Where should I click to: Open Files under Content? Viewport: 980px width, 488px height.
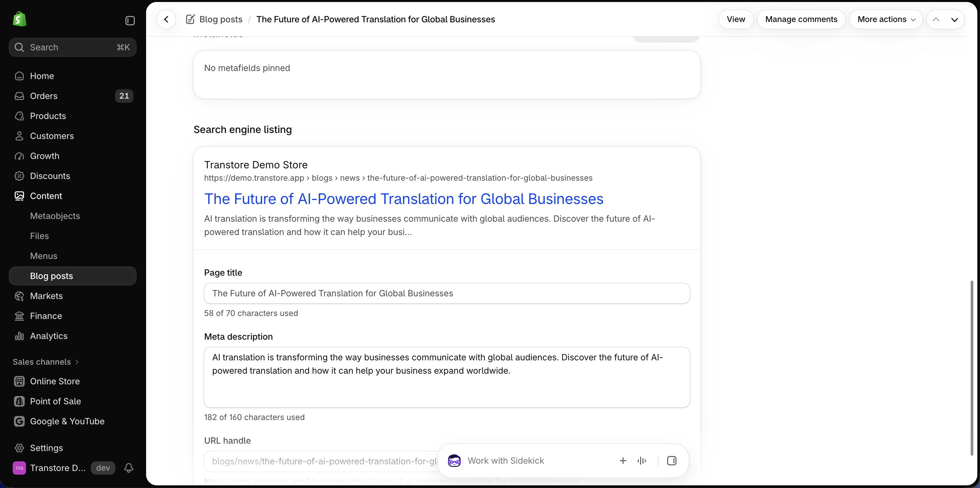pyautogui.click(x=72, y=236)
